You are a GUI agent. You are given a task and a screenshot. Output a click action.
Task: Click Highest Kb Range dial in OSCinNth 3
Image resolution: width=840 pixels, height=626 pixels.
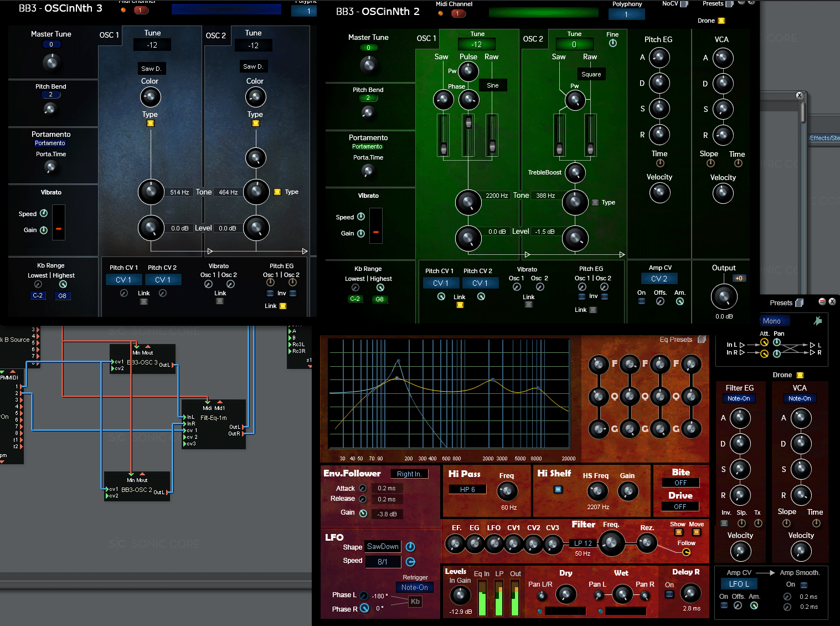(63, 284)
